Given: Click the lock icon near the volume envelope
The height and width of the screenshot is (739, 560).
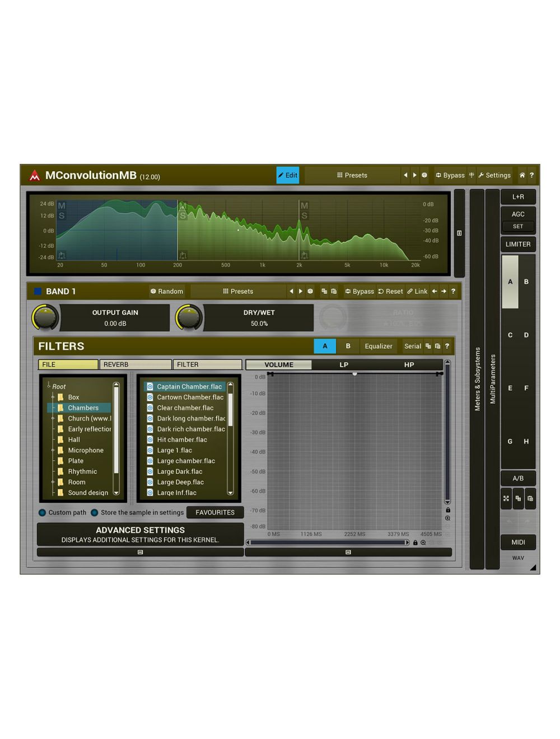Looking at the screenshot, I should 447,510.
